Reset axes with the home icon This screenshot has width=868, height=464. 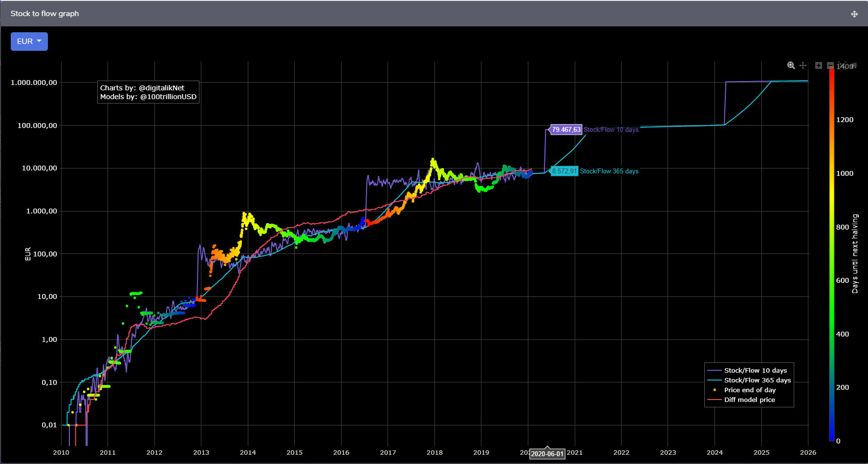pyautogui.click(x=854, y=65)
